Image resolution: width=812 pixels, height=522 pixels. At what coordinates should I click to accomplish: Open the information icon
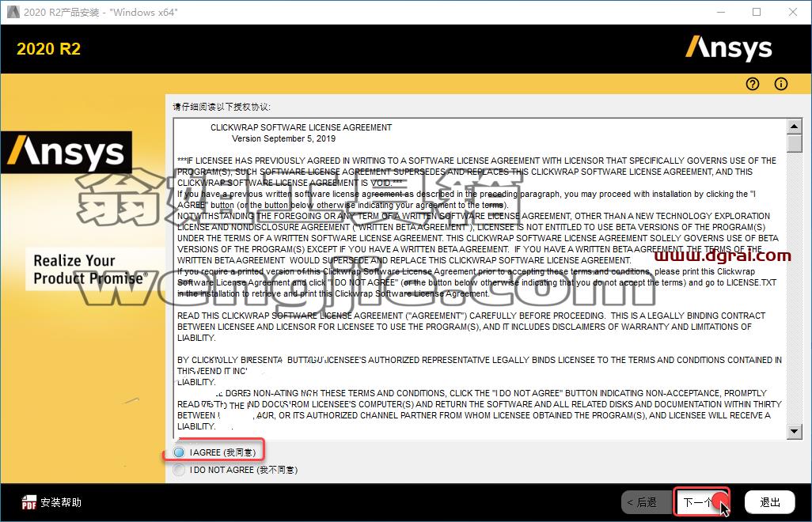(x=781, y=84)
